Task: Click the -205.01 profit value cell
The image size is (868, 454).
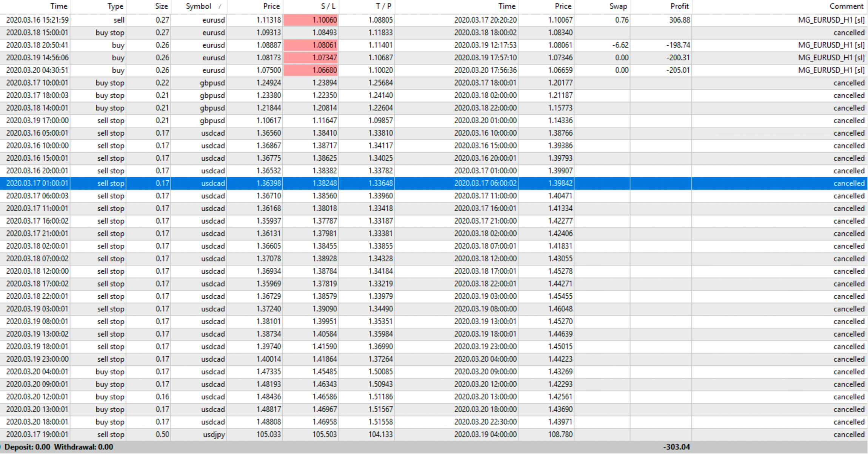Action: [x=677, y=70]
